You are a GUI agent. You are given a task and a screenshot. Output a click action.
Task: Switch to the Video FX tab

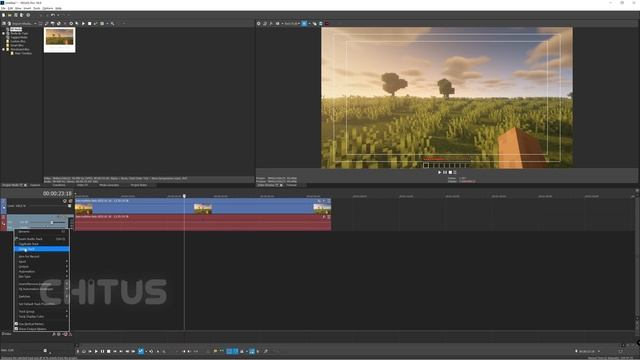click(x=82, y=185)
